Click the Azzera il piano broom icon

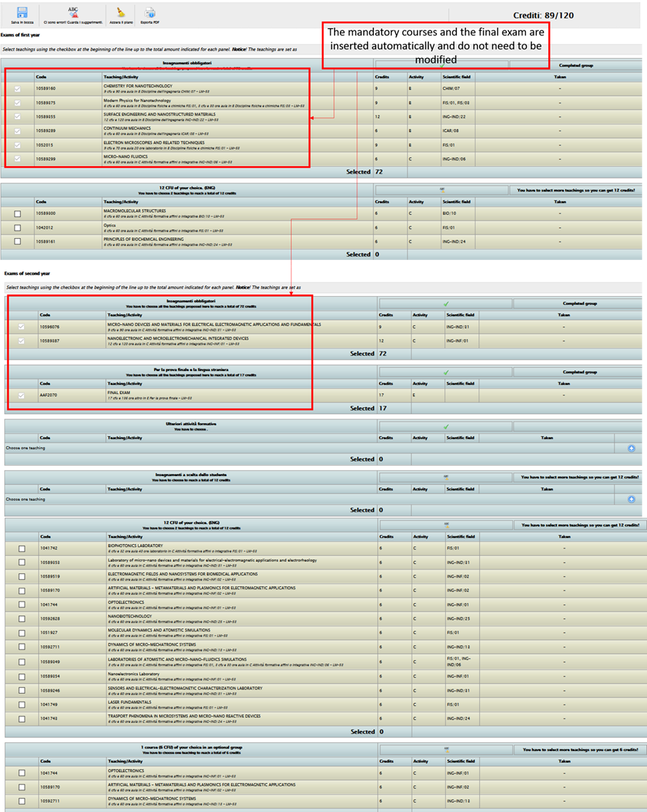click(x=121, y=12)
